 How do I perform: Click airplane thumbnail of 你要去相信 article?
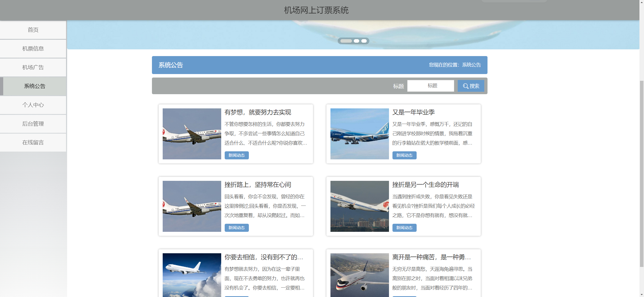click(192, 275)
